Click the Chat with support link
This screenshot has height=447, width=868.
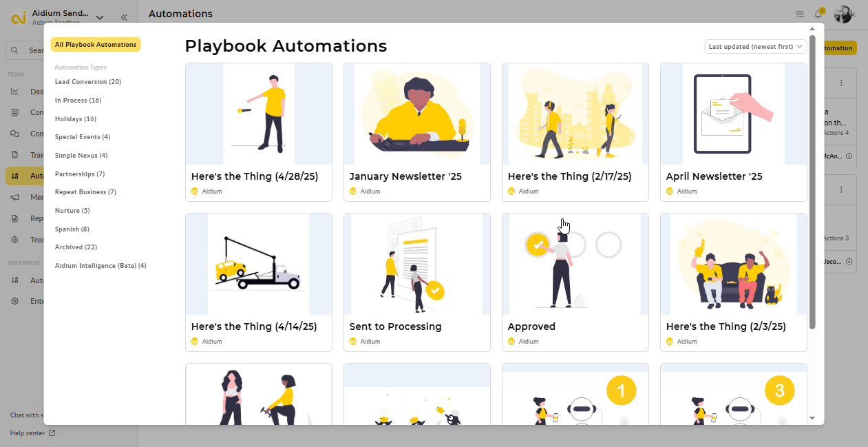coord(28,415)
